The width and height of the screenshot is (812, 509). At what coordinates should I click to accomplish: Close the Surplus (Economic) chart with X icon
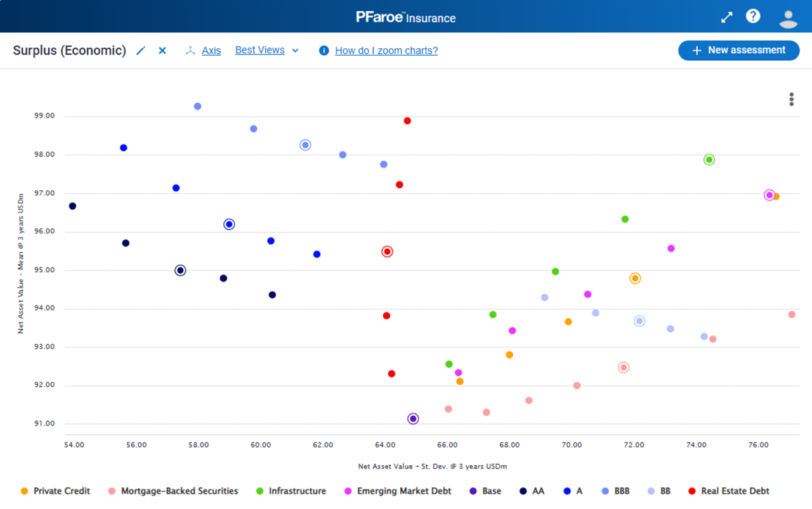point(162,51)
